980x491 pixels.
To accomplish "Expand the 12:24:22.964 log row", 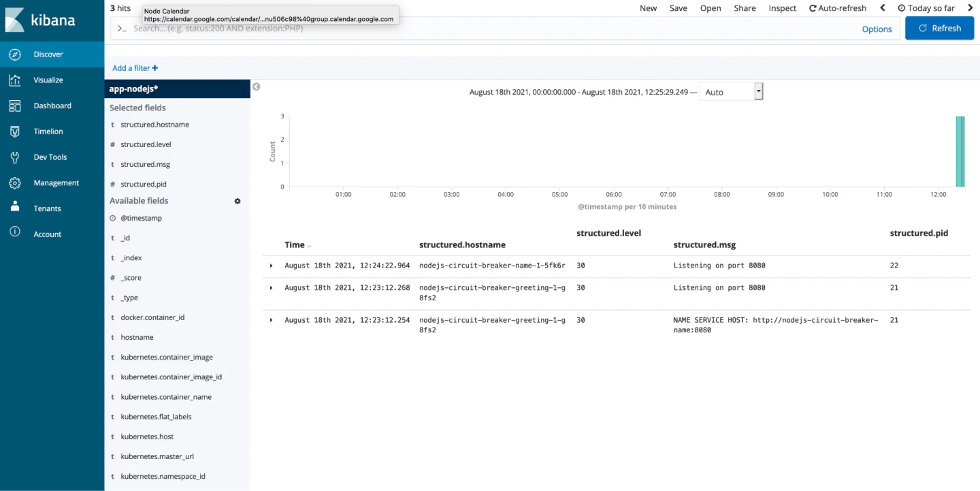I will click(x=272, y=266).
